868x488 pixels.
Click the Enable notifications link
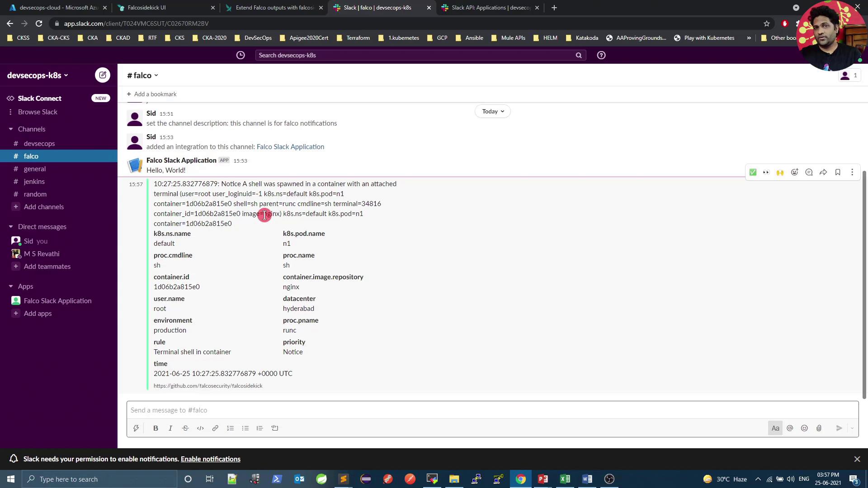point(210,459)
